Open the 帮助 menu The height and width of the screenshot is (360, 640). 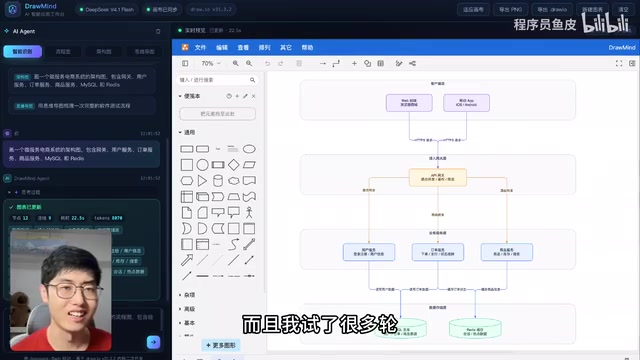pyautogui.click(x=307, y=48)
